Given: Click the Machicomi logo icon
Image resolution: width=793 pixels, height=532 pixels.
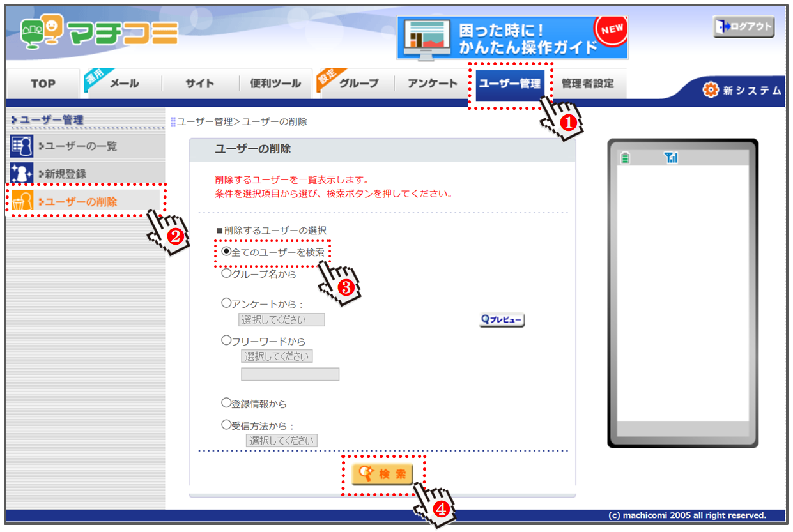Looking at the screenshot, I should point(43,33).
